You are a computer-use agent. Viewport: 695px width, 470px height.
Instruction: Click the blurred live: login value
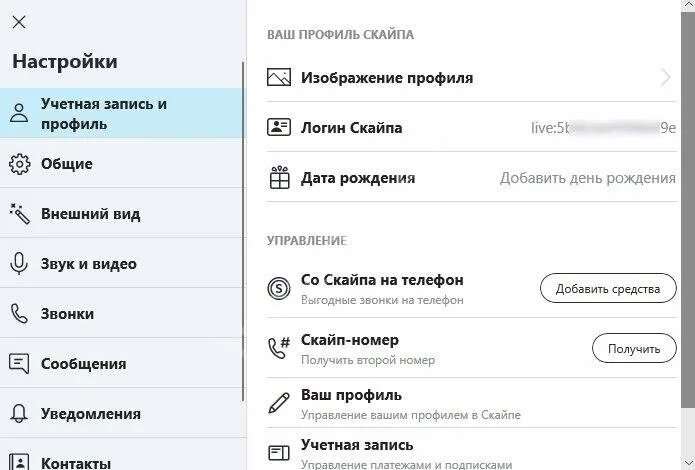point(603,128)
